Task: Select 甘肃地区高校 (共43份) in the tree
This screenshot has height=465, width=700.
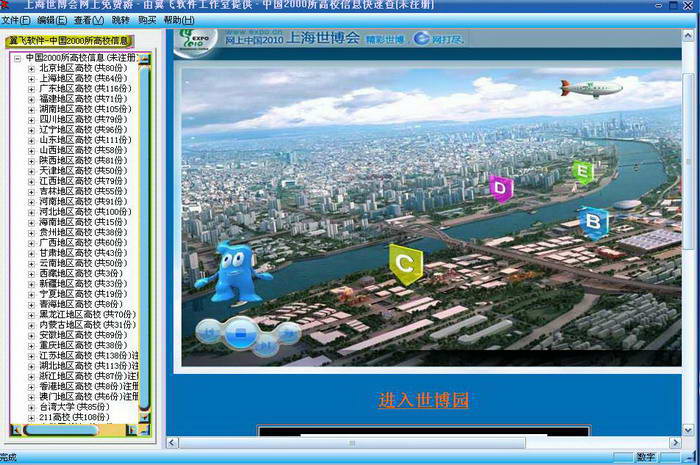Action: point(83,253)
